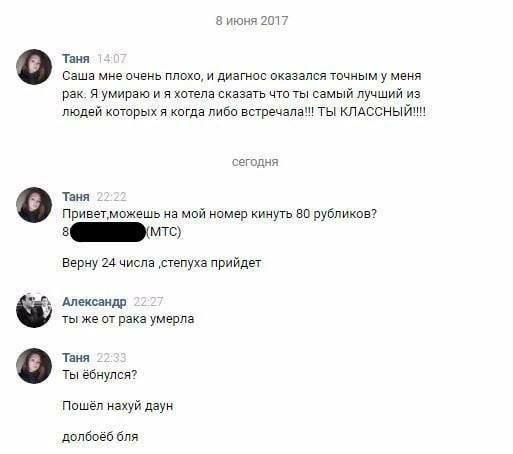Select the 22:27 timestamp
Image resolution: width=513 pixels, height=454 pixels.
tap(148, 302)
